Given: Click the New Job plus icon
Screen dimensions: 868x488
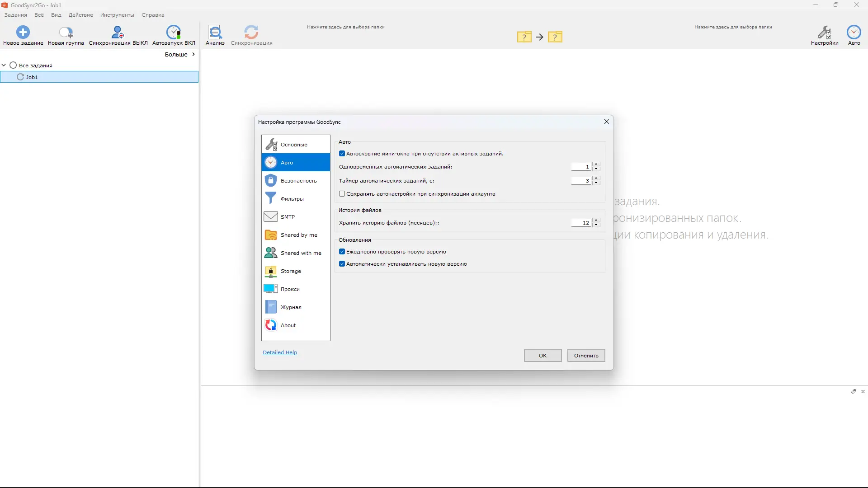Looking at the screenshot, I should (23, 32).
